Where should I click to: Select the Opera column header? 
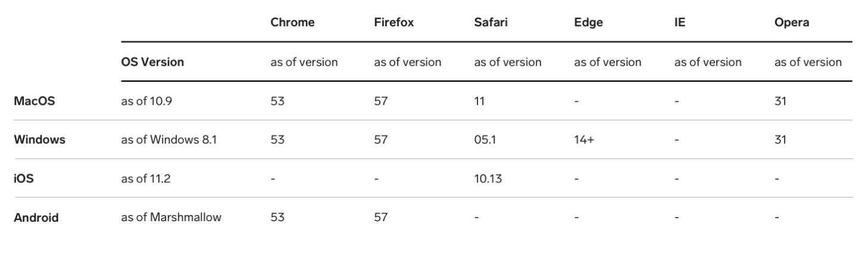pyautogui.click(x=791, y=23)
